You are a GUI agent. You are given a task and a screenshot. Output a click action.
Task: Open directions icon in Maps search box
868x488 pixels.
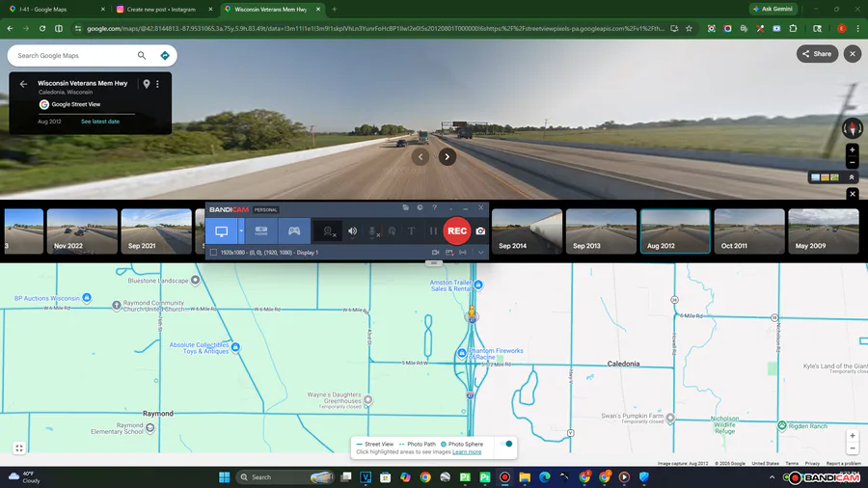pos(164,55)
